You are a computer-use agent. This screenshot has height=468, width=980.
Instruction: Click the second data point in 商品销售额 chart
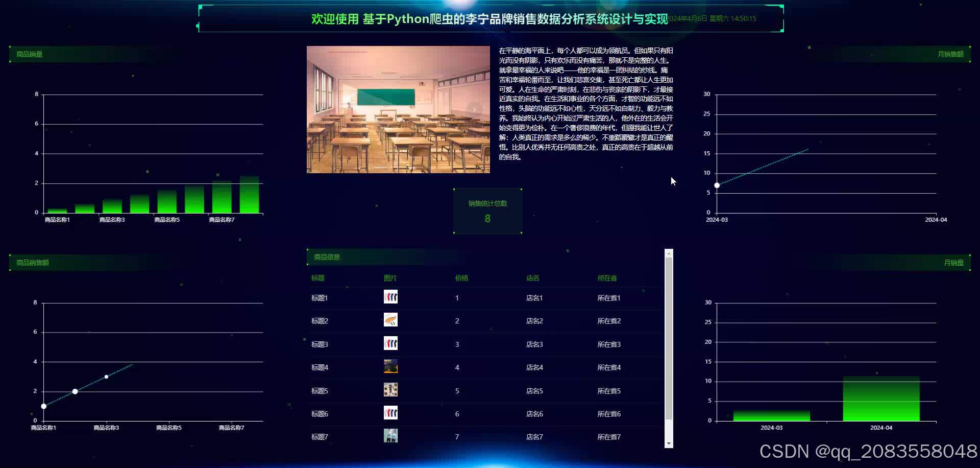(x=75, y=391)
